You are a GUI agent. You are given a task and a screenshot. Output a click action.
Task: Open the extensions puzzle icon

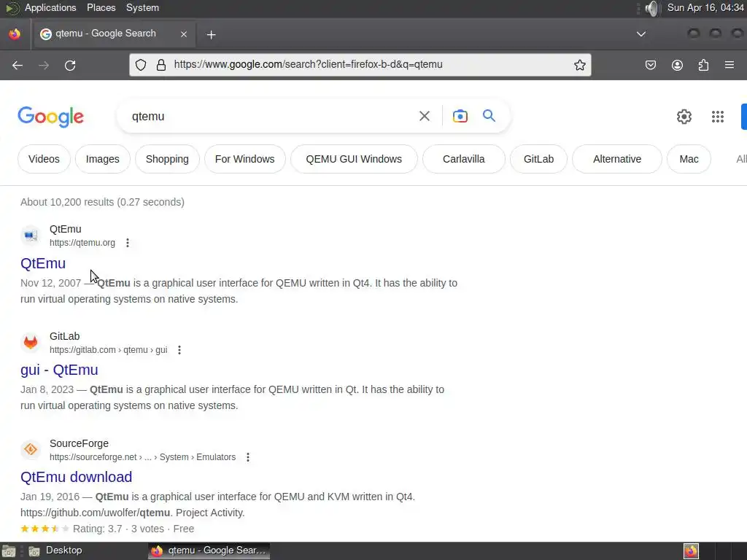(x=703, y=65)
